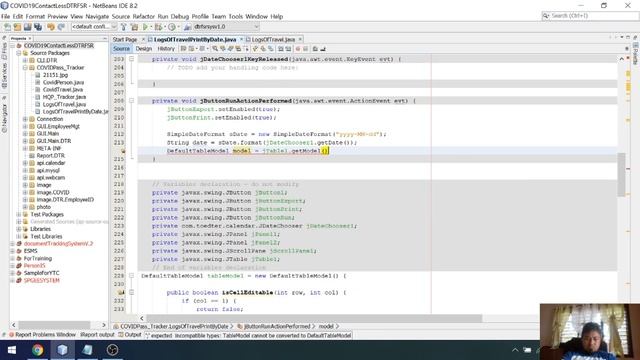Click the Profile Project clock icon
This screenshot has width=640, height=360.
(x=172, y=27)
